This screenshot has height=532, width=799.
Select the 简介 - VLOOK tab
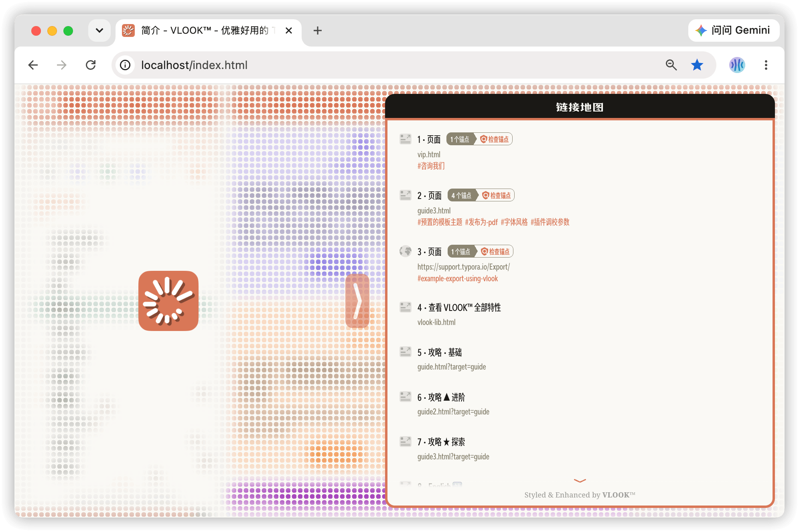(209, 30)
